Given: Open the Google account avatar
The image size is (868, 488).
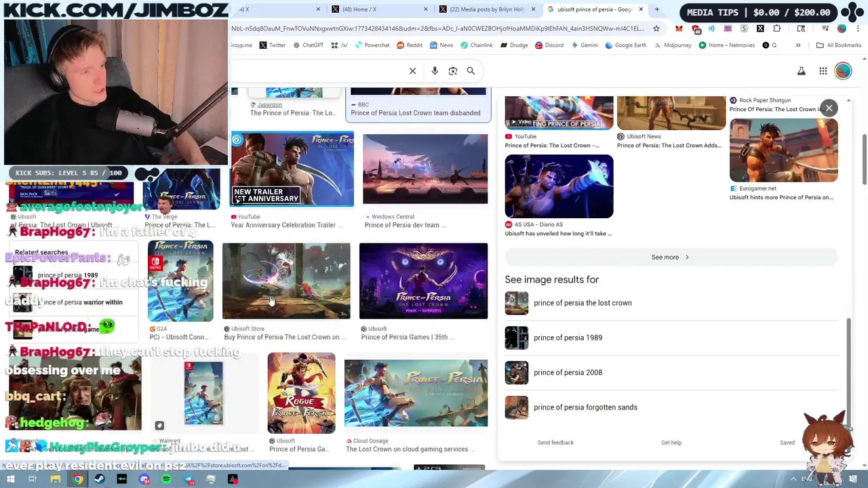Looking at the screenshot, I should click(843, 71).
